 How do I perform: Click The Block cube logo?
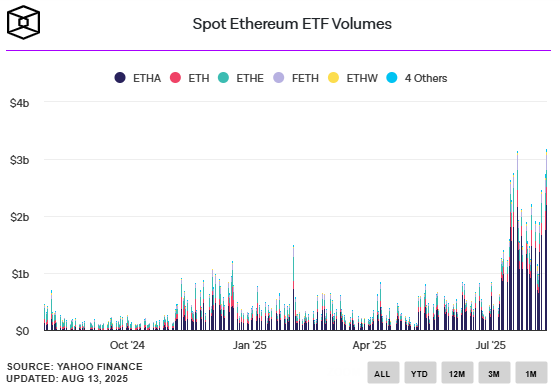(x=24, y=22)
